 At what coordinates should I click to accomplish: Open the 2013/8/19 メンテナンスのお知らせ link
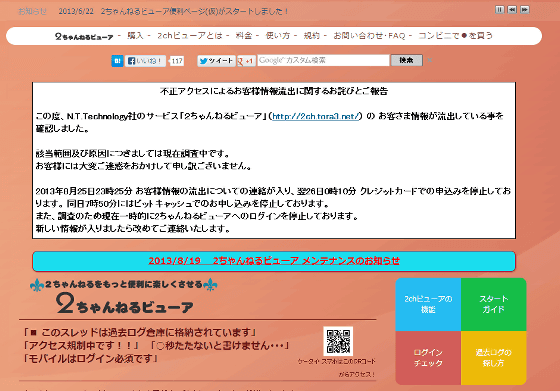(274, 261)
